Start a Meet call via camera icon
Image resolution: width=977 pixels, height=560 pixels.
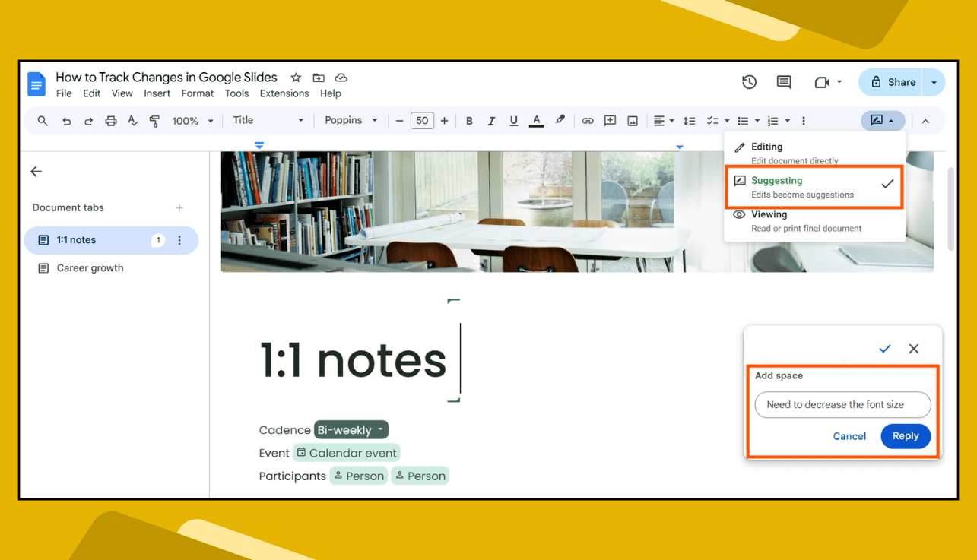coord(823,81)
